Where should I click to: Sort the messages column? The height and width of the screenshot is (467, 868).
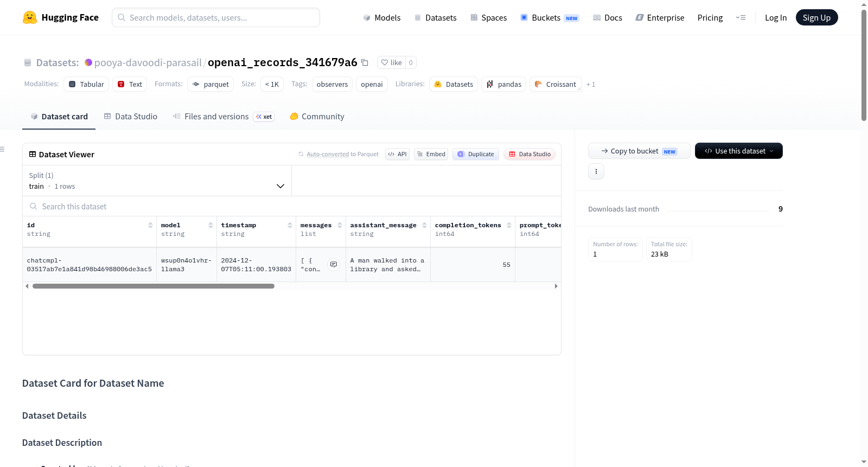[340, 225]
